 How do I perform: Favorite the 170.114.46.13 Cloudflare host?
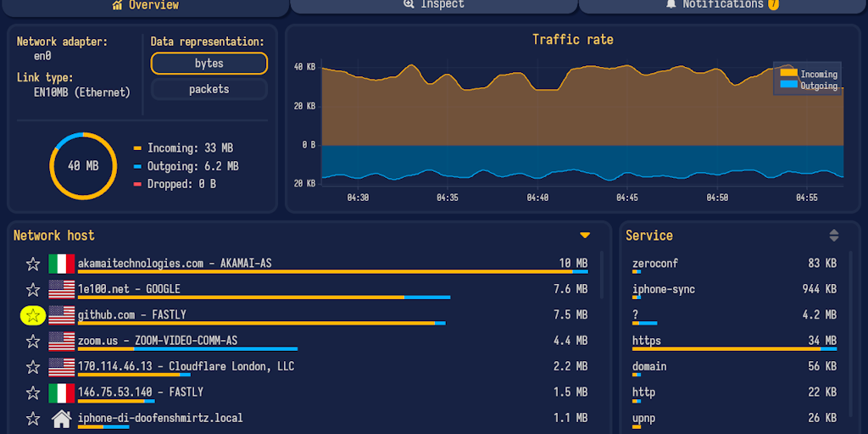click(33, 367)
